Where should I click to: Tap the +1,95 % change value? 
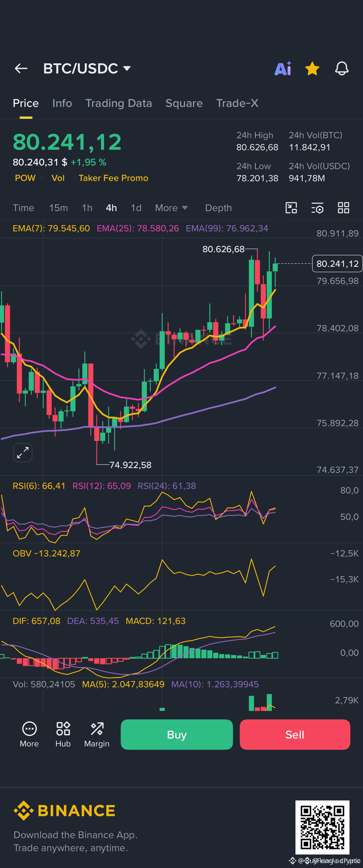tap(89, 162)
